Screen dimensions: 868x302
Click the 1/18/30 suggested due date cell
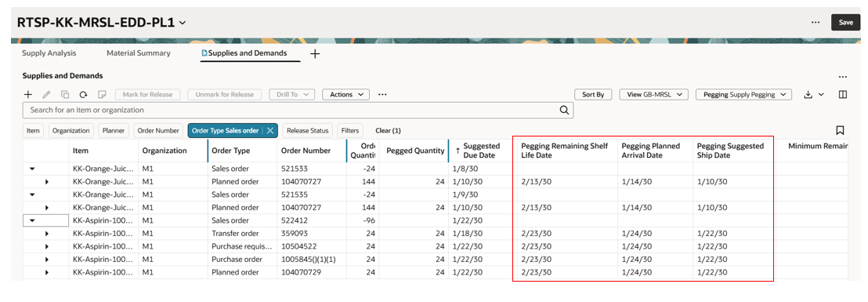coord(480,233)
